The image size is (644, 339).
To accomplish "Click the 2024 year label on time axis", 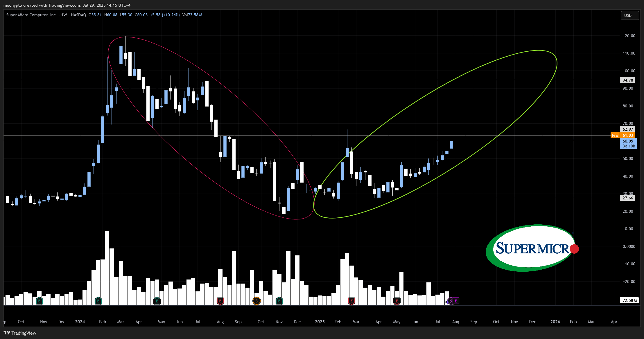I will tap(80, 322).
